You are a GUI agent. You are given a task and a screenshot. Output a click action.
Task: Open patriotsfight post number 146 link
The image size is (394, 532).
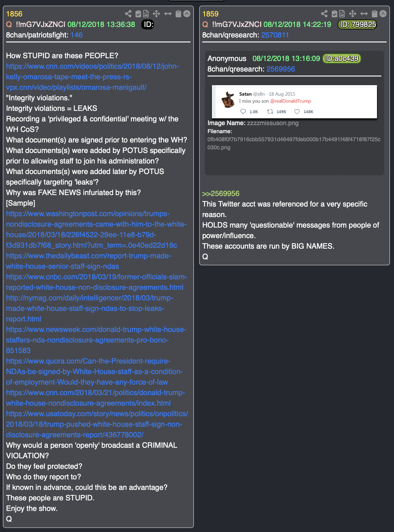click(x=77, y=35)
